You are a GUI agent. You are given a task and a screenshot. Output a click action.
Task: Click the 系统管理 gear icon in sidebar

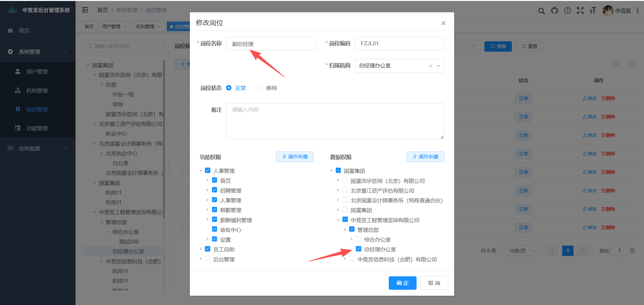point(10,52)
